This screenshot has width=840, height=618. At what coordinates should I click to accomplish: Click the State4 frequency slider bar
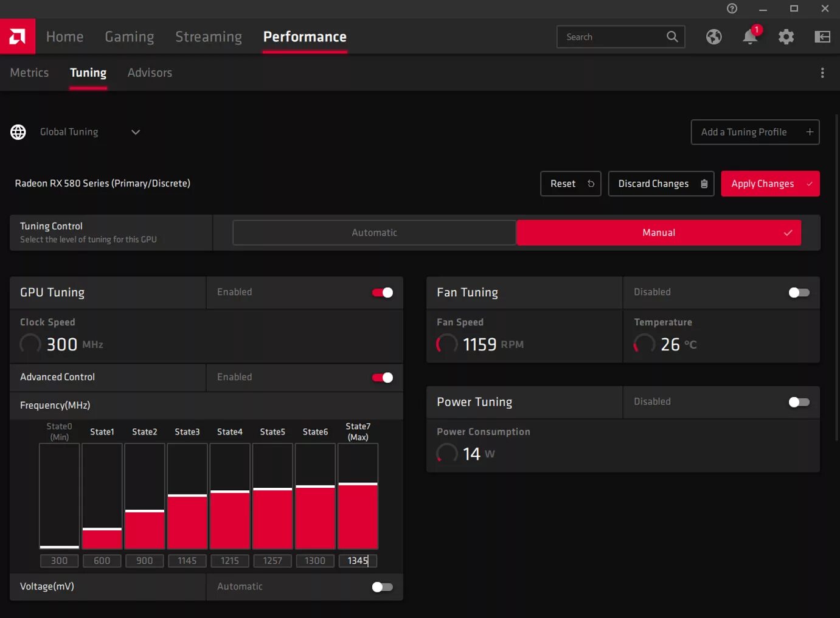[230, 496]
